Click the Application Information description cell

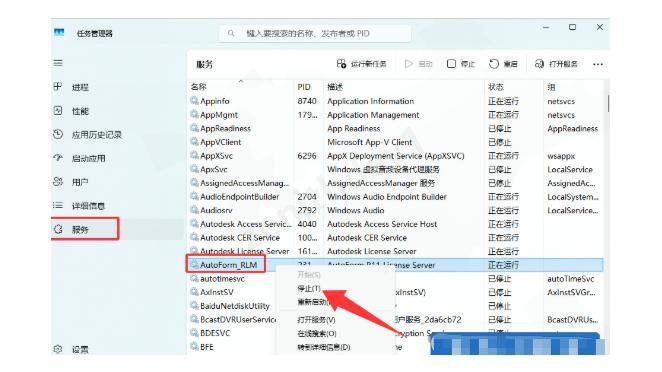click(370, 101)
